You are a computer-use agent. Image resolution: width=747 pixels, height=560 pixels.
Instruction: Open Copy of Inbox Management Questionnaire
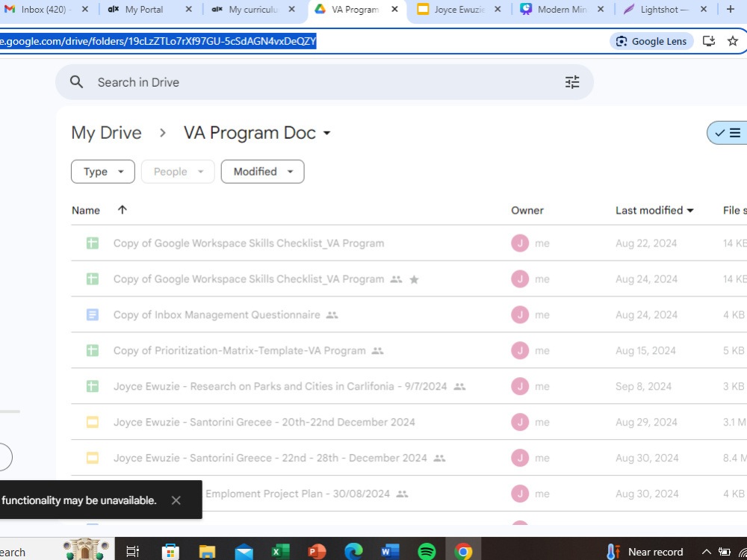217,315
